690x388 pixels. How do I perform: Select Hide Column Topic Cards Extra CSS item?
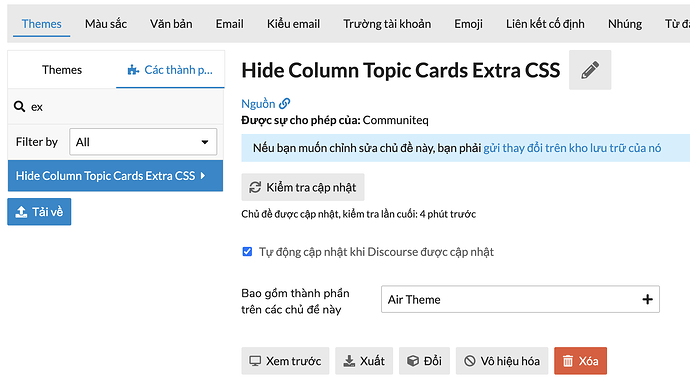pyautogui.click(x=115, y=176)
